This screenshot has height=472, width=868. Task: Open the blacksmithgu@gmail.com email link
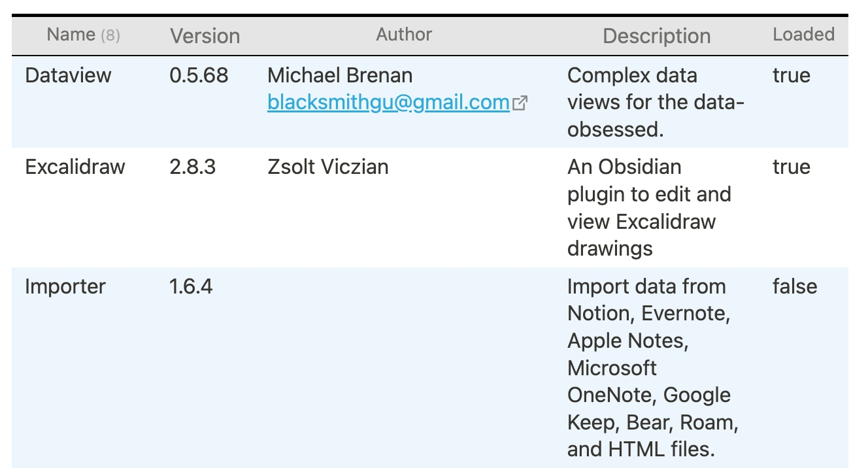[x=388, y=103]
